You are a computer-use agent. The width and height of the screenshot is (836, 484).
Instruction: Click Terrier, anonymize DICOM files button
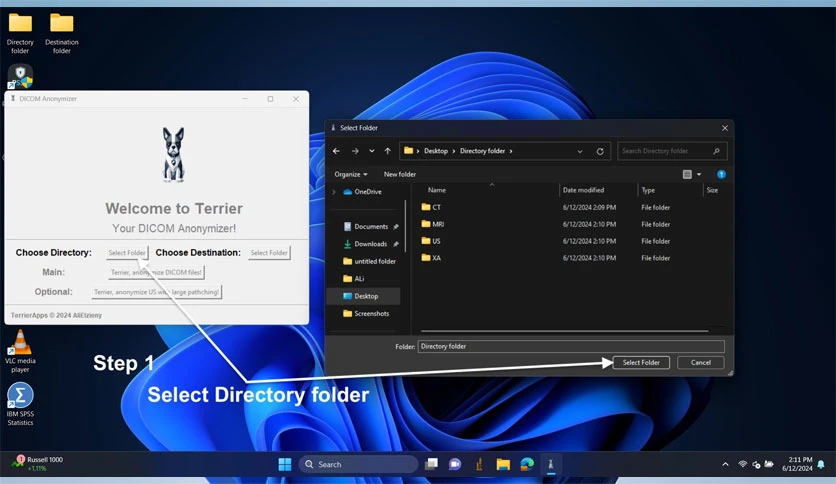(x=156, y=272)
